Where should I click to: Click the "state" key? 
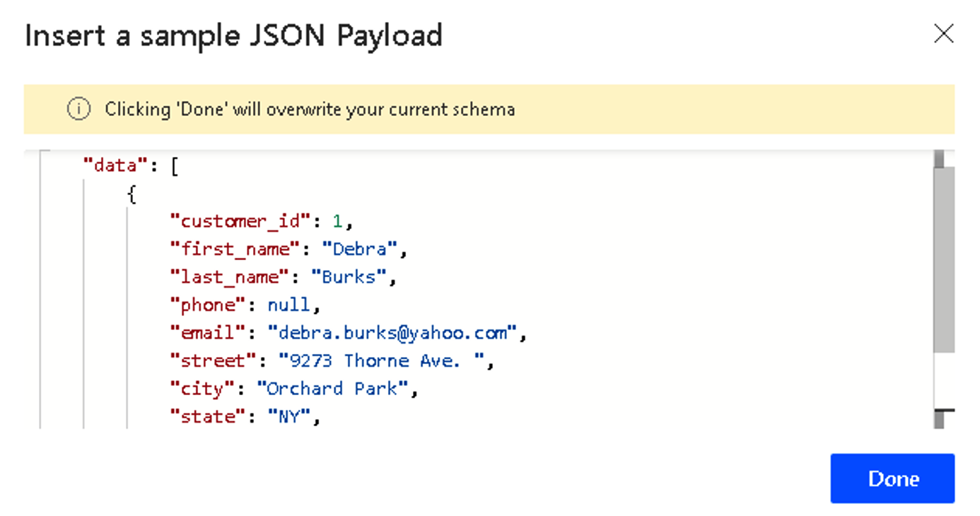click(x=207, y=416)
